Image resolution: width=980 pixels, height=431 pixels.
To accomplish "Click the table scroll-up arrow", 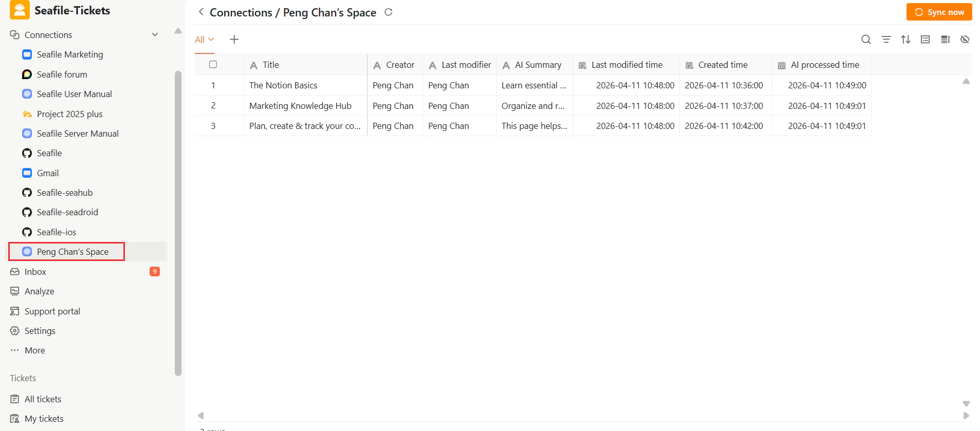I will pyautogui.click(x=966, y=81).
